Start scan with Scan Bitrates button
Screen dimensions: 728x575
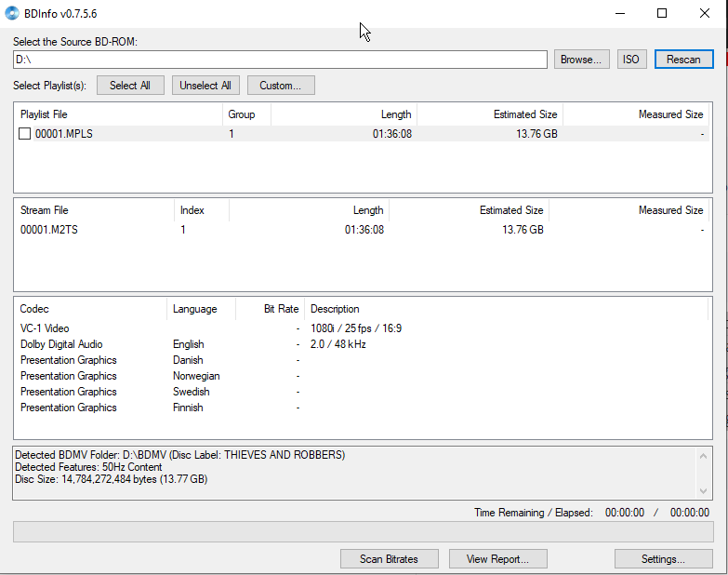click(389, 559)
